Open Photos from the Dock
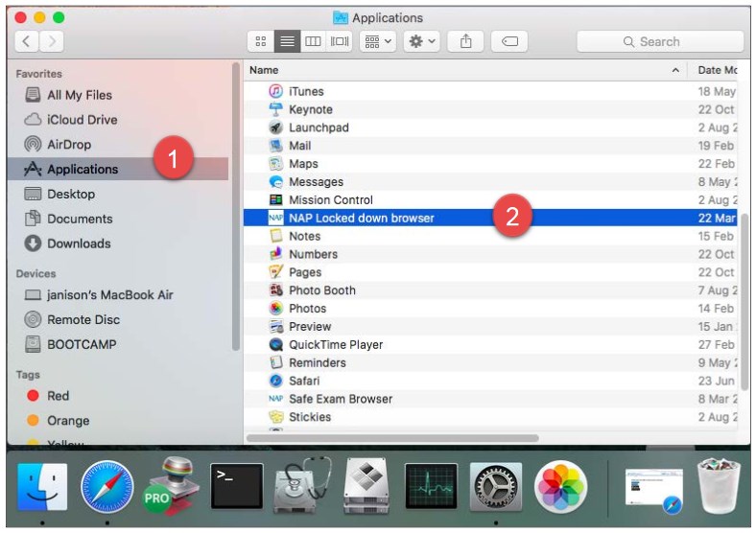The height and width of the screenshot is (533, 756). click(x=560, y=486)
